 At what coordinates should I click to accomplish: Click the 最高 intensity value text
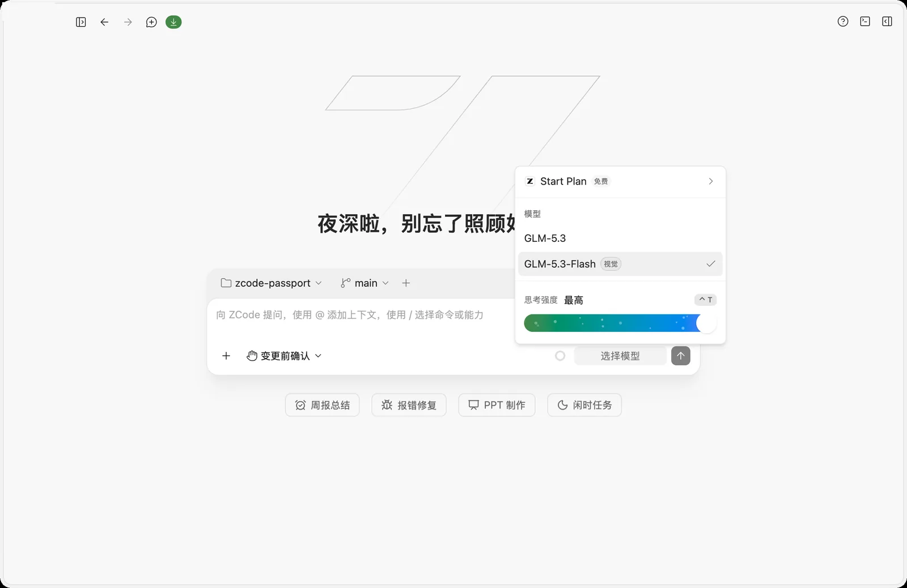[x=574, y=300]
